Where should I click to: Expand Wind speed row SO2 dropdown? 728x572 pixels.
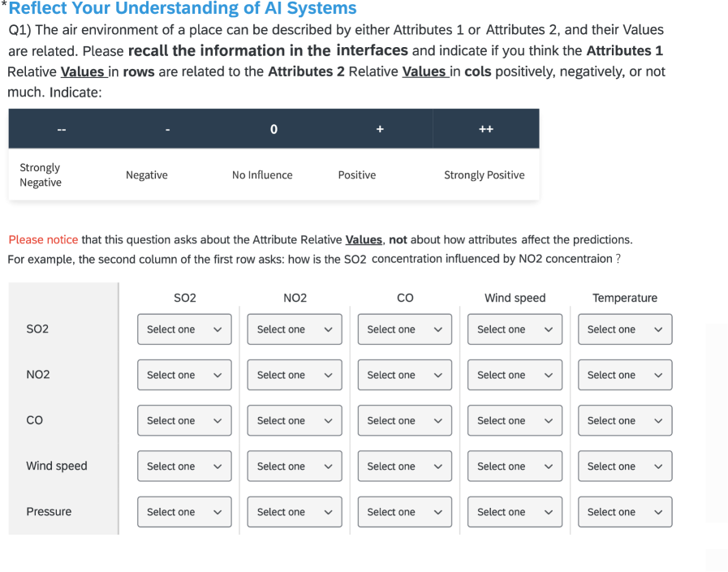click(x=184, y=467)
